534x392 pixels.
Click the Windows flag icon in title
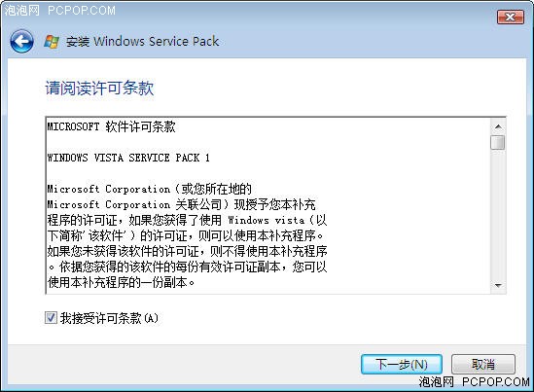52,42
